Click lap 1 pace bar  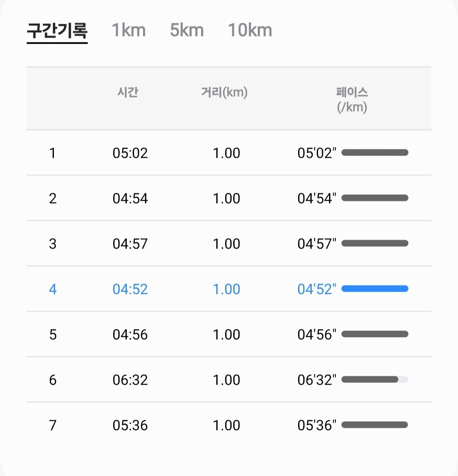(375, 153)
